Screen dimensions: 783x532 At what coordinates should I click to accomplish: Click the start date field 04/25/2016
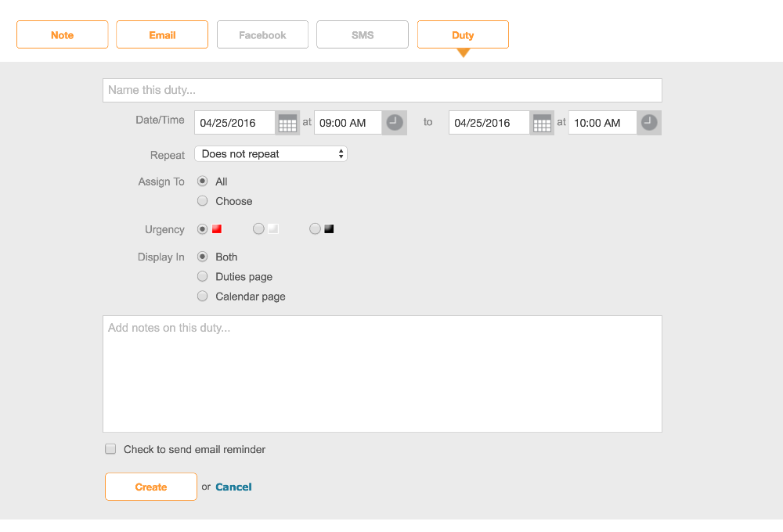(235, 123)
